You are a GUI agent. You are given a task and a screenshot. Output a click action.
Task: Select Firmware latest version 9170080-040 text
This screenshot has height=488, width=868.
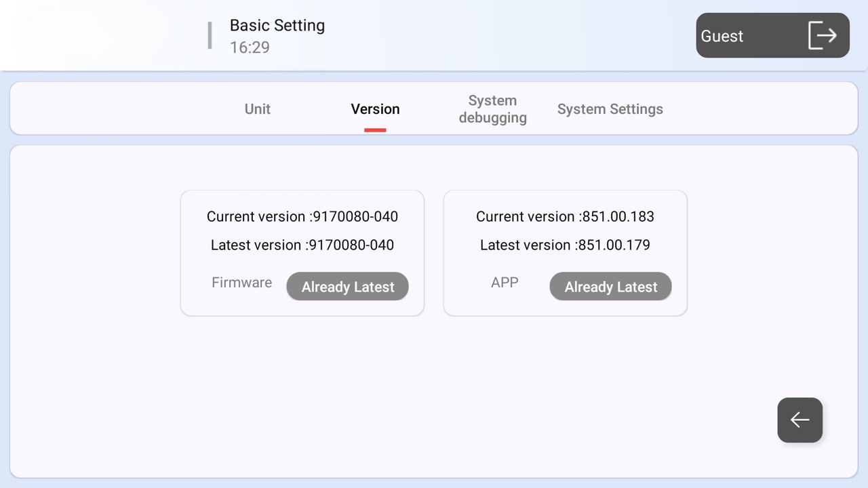coord(302,245)
